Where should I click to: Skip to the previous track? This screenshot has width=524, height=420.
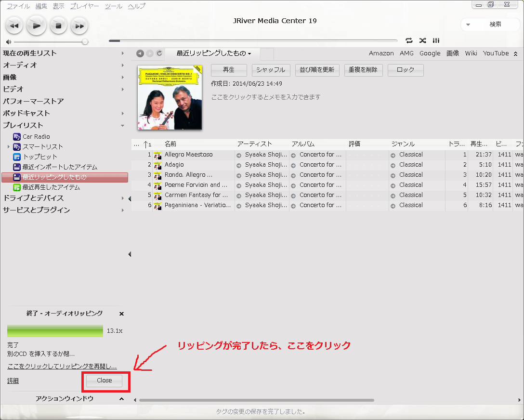[x=14, y=26]
